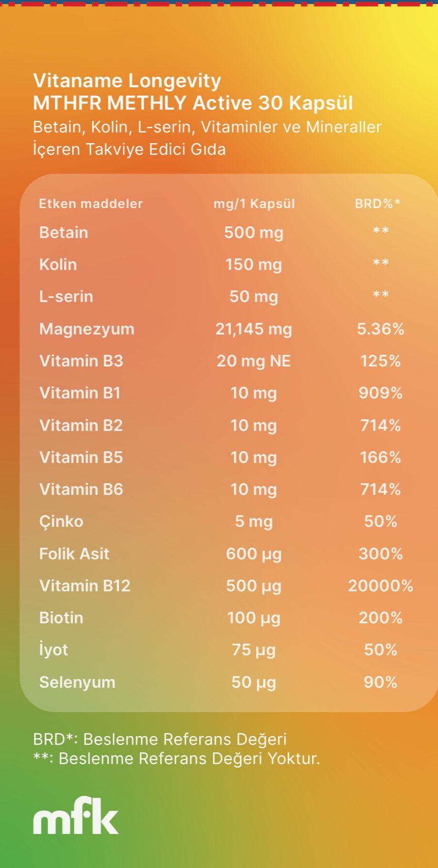Viewport: 438px width, 868px height.
Task: Click the İyot ingredient label
Action: pos(53,650)
